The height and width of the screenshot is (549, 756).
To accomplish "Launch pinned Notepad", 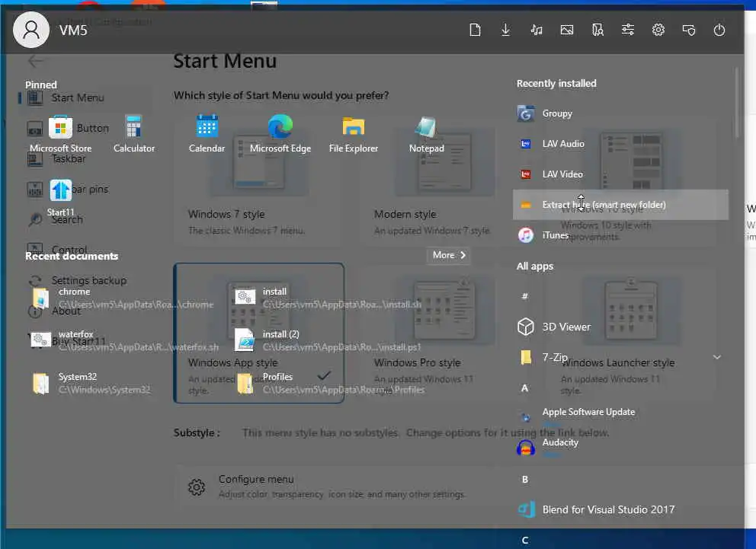I will (427, 134).
